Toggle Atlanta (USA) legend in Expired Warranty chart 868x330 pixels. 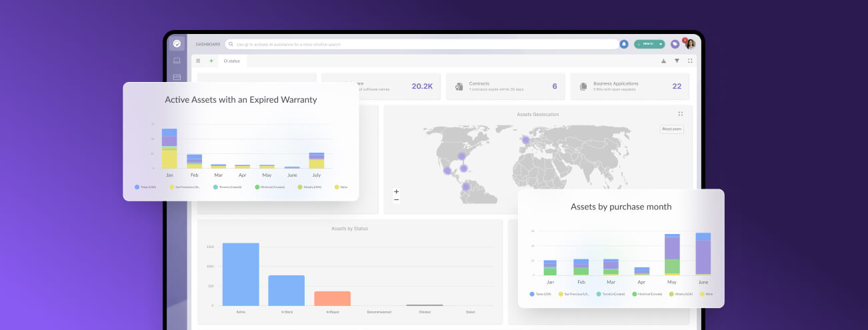pos(309,187)
